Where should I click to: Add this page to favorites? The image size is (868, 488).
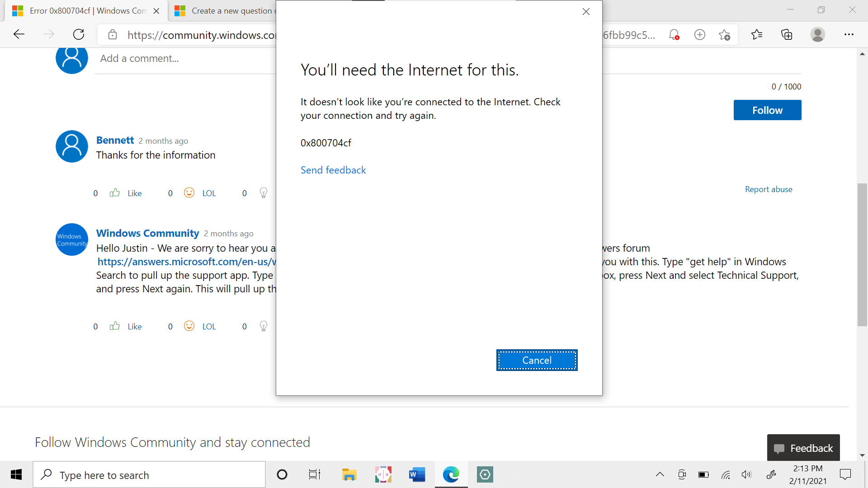coord(724,35)
